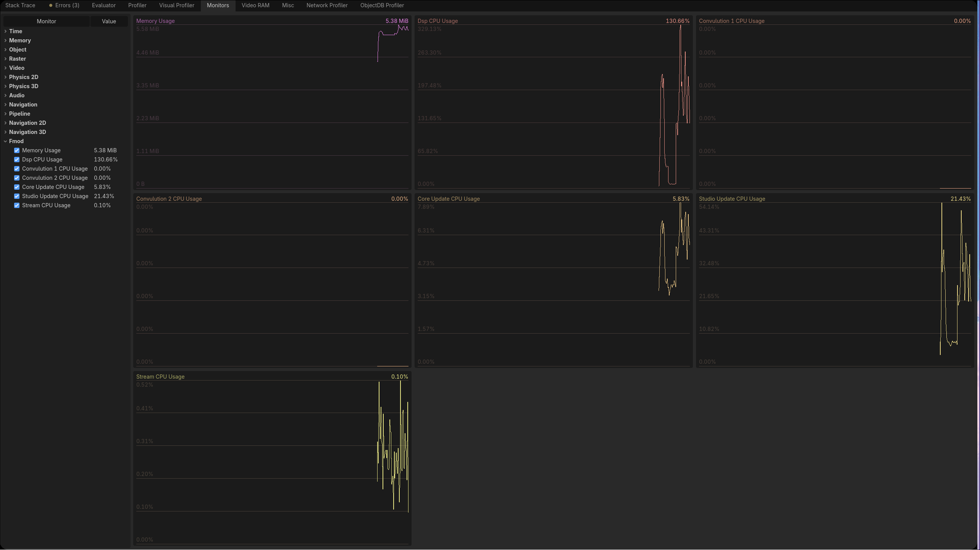Open the Network Profiler tab
This screenshot has width=980, height=550.
(327, 5)
